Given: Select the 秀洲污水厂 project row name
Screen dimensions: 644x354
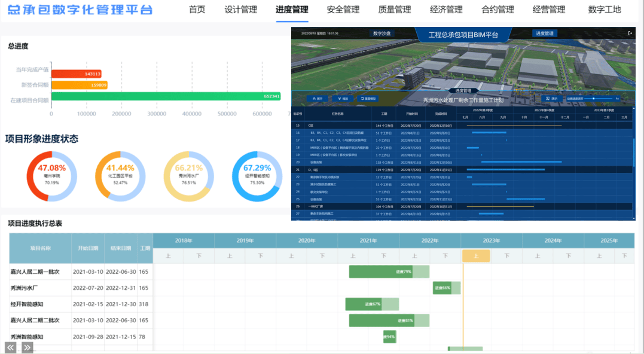Looking at the screenshot, I should 24,288.
